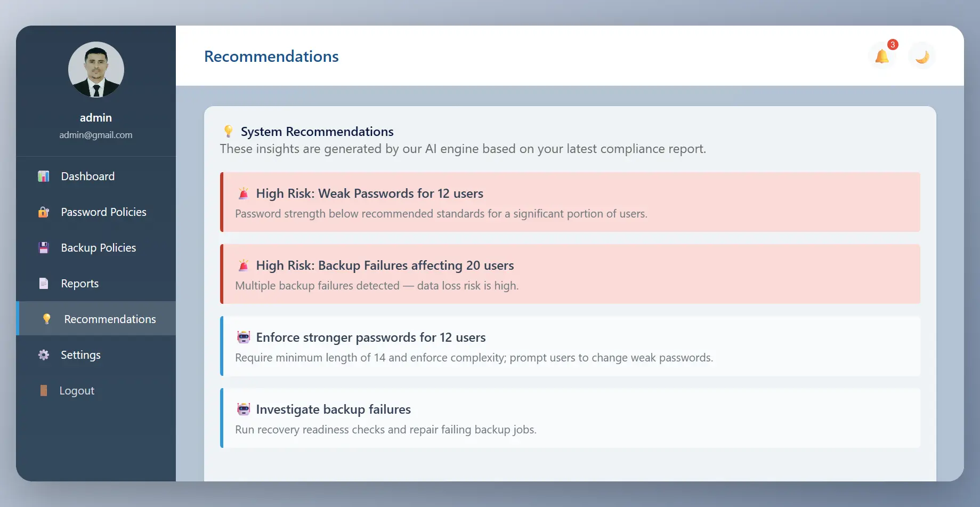980x507 pixels.
Task: Click the Recommendations lightbulb icon in sidebar
Action: click(47, 319)
